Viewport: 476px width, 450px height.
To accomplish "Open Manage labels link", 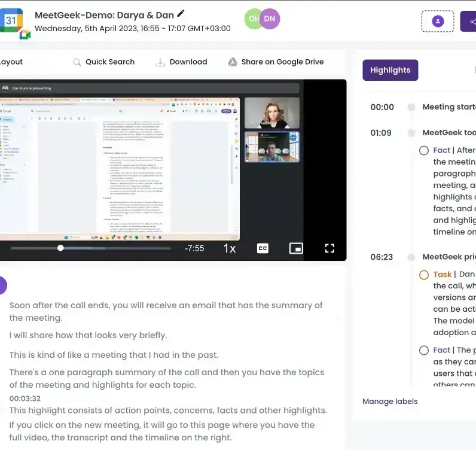I will point(390,402).
